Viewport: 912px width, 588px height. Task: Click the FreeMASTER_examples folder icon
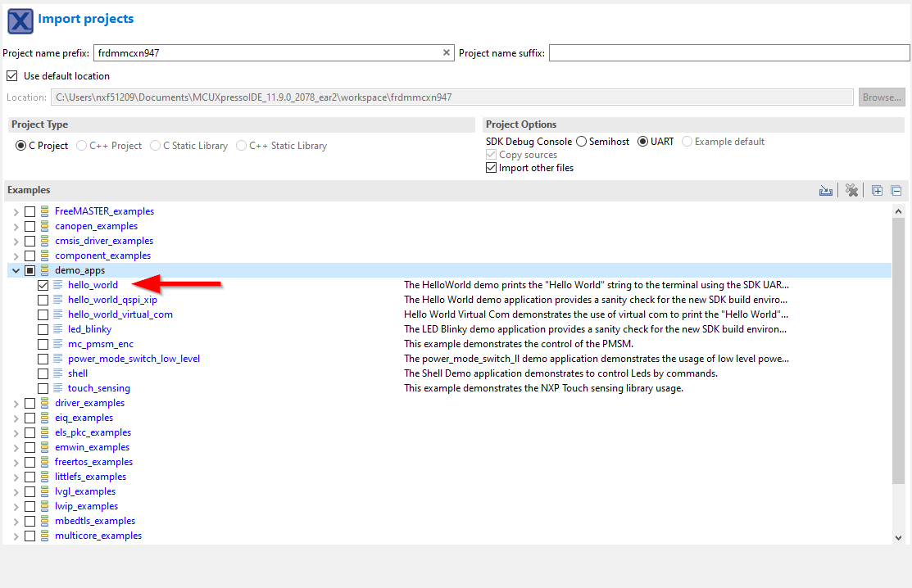point(45,211)
